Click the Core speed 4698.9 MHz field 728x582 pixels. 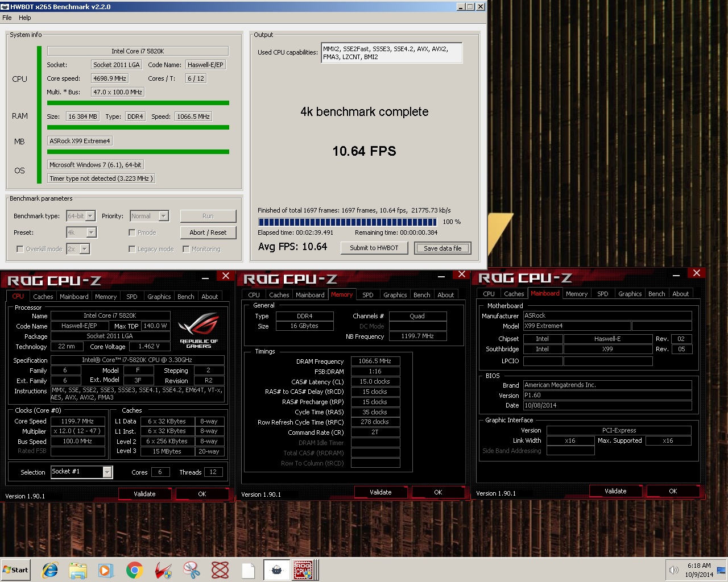[x=110, y=78]
